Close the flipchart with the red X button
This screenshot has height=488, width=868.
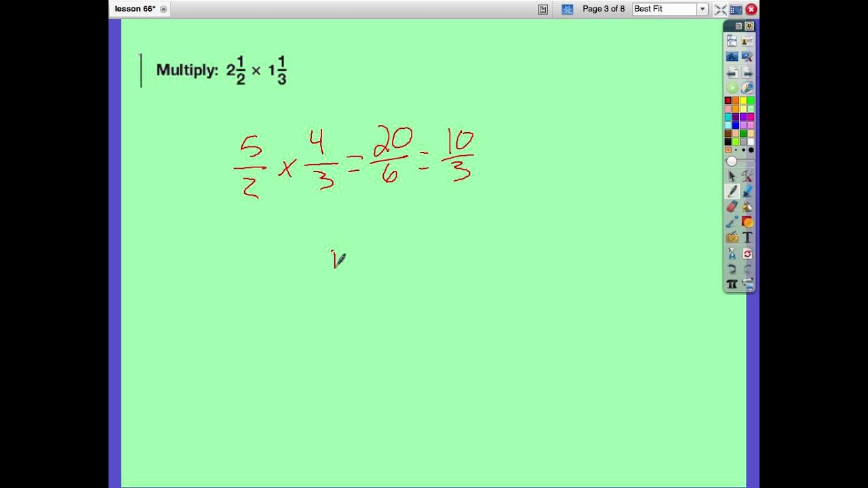tap(751, 9)
